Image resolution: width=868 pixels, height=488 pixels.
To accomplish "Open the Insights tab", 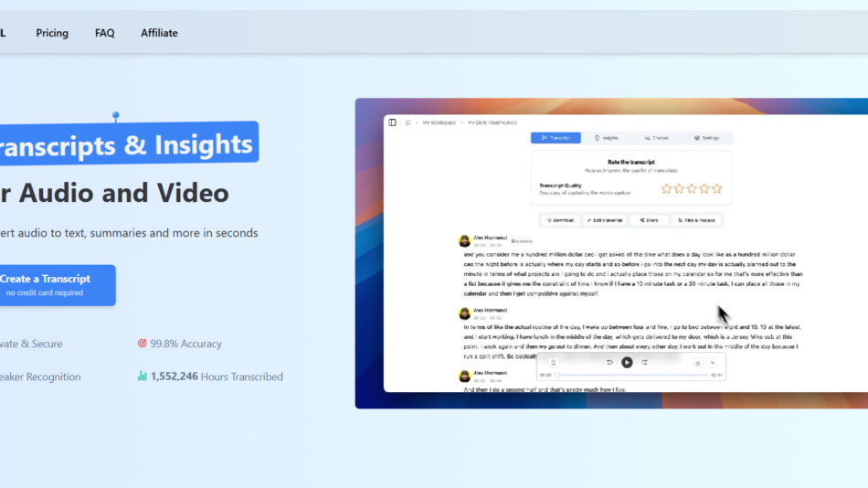I will [606, 138].
